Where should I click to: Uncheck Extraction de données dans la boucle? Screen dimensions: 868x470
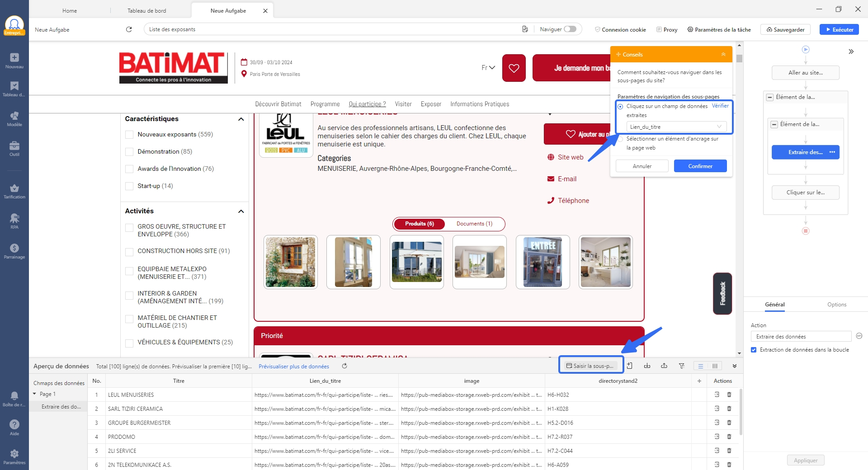754,350
